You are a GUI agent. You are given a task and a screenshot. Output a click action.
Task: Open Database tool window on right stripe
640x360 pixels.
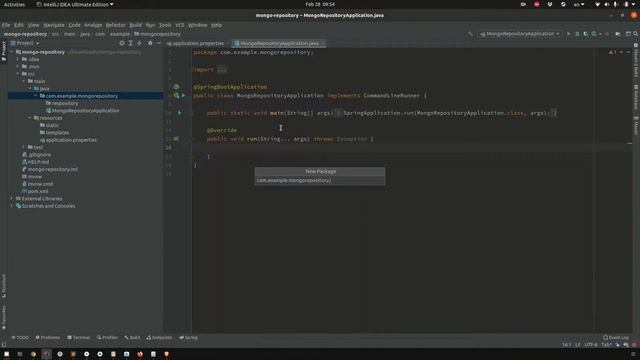636,97
